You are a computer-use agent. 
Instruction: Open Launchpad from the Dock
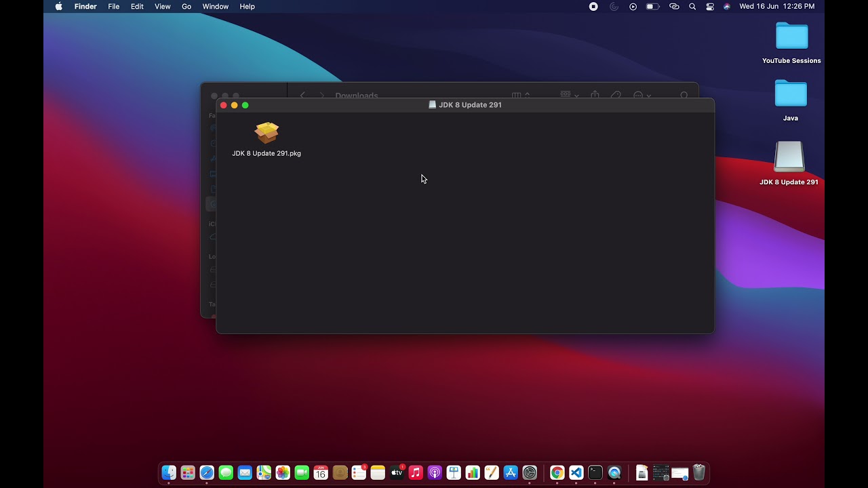click(x=188, y=472)
